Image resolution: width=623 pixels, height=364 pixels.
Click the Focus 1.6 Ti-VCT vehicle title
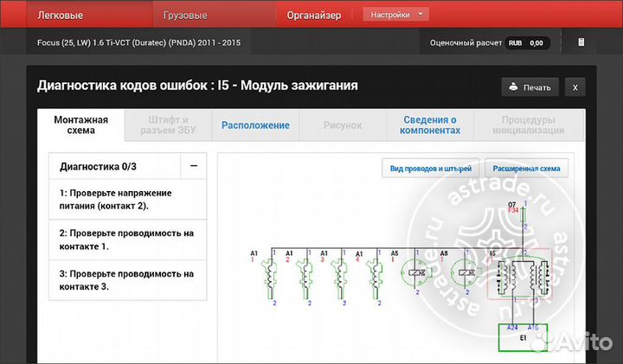click(138, 42)
